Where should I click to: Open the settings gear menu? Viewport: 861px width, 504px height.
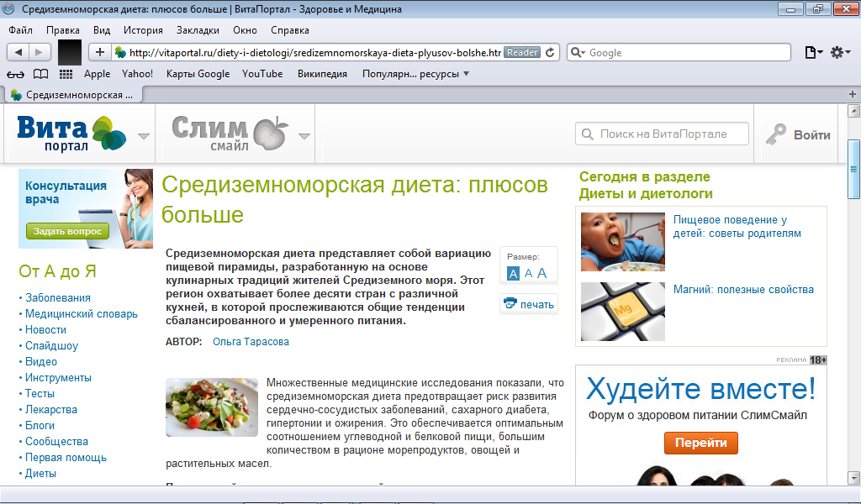pos(840,52)
